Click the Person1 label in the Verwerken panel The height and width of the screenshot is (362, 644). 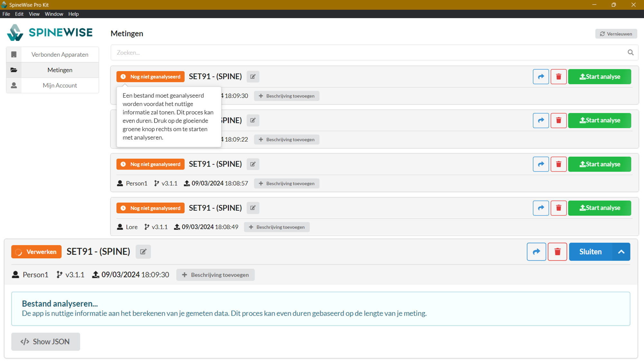pyautogui.click(x=35, y=274)
